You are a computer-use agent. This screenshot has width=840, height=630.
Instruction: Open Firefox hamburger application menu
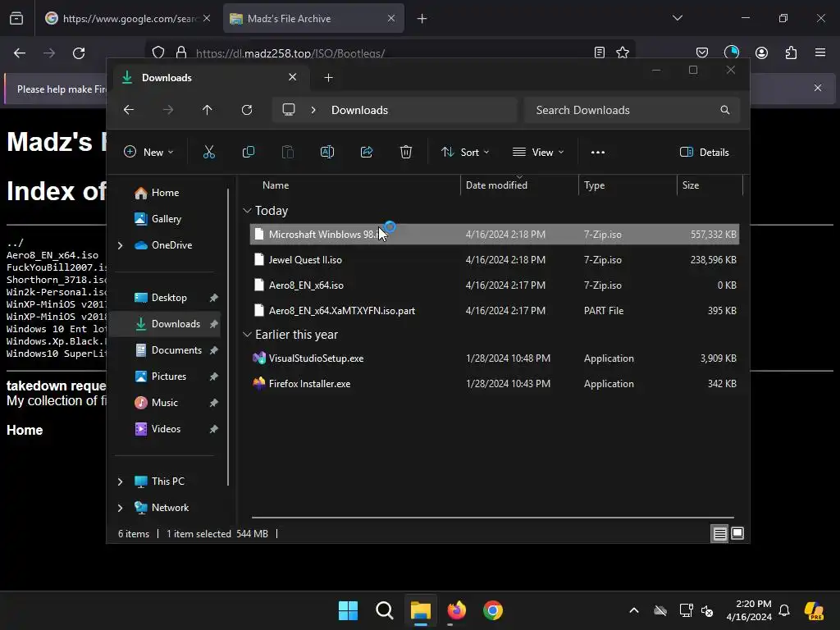click(x=820, y=52)
